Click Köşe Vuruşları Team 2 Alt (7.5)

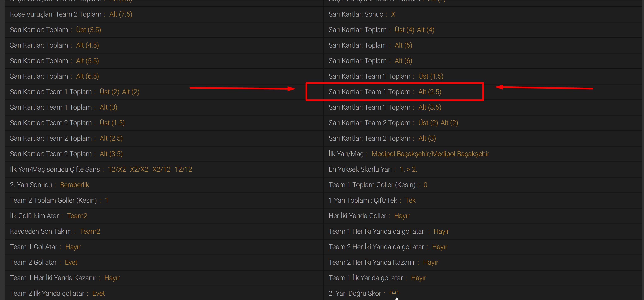[121, 14]
